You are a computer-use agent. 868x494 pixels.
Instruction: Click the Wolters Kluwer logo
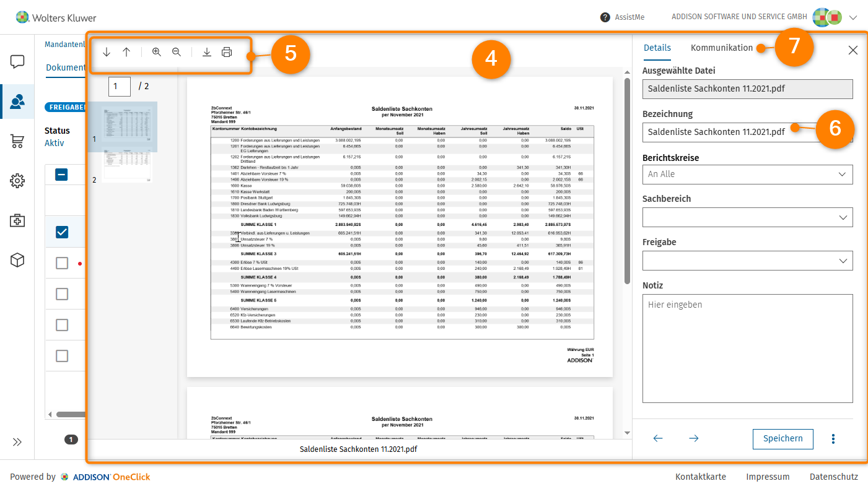[56, 17]
